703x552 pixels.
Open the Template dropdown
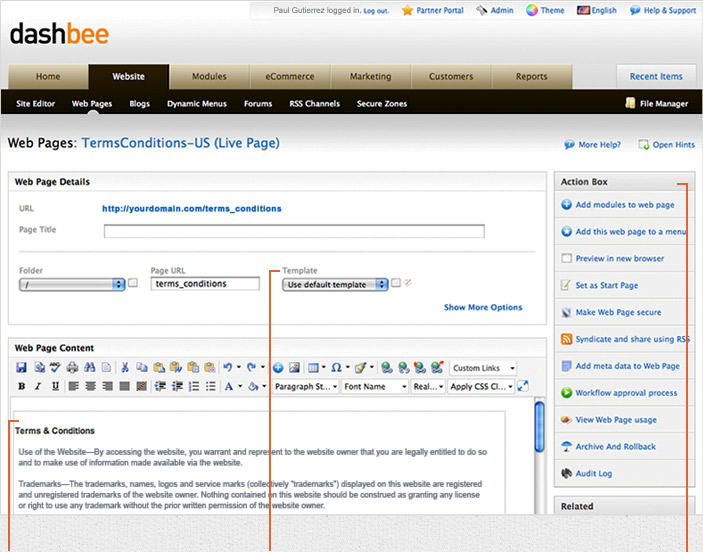tap(335, 284)
